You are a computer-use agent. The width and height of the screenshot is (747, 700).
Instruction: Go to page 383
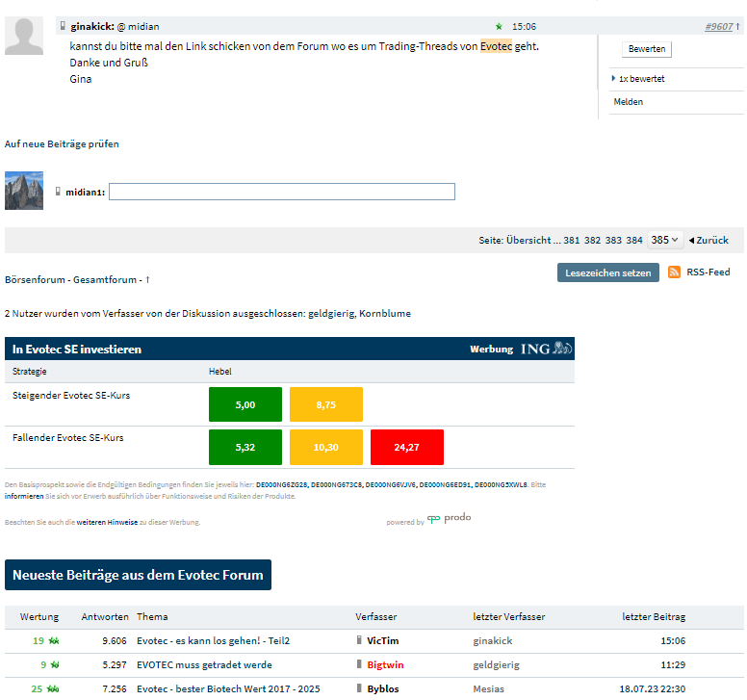coord(613,240)
